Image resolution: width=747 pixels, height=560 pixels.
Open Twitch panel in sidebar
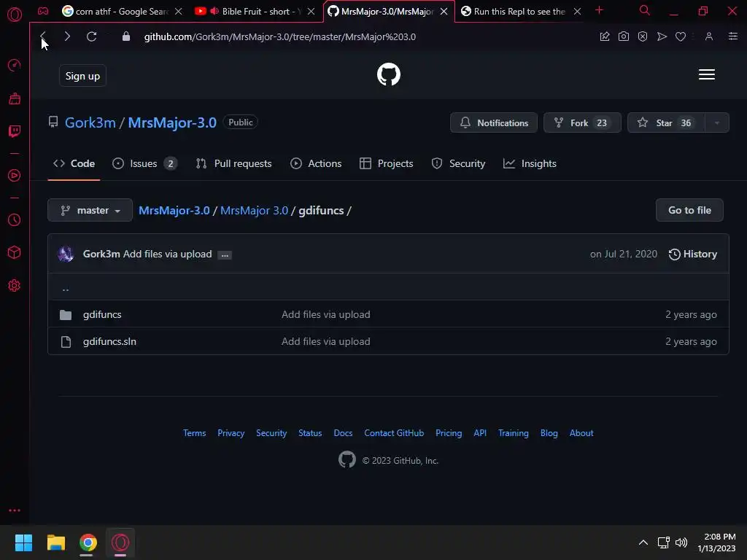click(x=15, y=131)
